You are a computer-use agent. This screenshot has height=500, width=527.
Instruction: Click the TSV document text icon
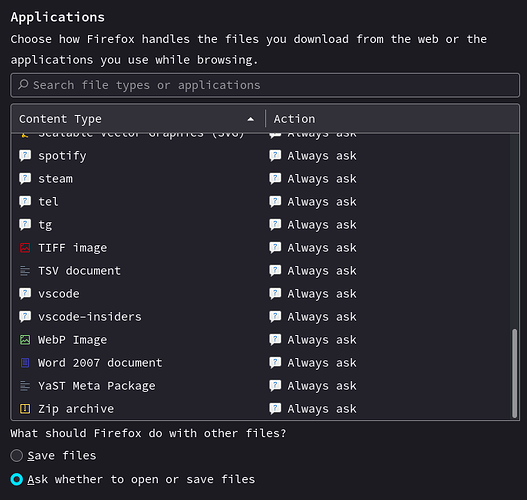[25, 271]
